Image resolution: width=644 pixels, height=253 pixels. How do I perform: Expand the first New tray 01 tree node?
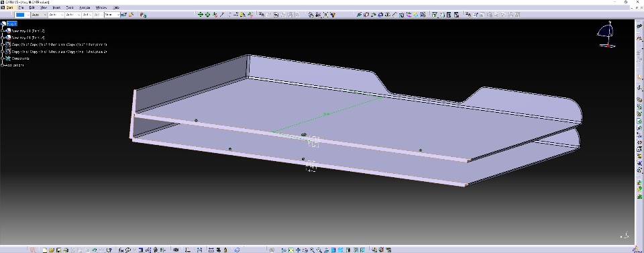pos(3,31)
